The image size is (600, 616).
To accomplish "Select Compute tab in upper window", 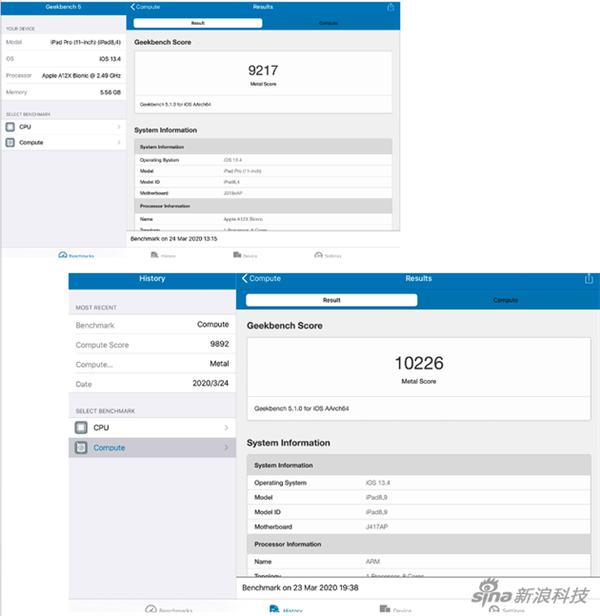I will [328, 23].
